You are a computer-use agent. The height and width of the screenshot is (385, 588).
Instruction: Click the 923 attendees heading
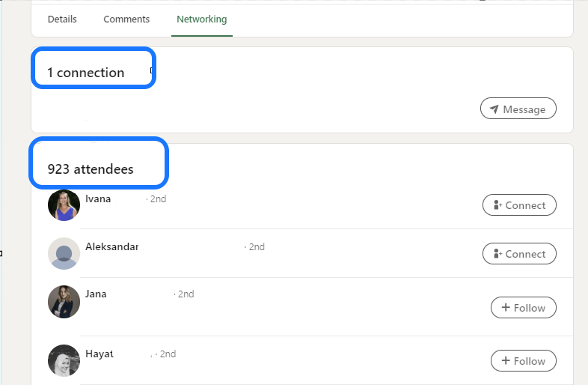pyautogui.click(x=91, y=169)
